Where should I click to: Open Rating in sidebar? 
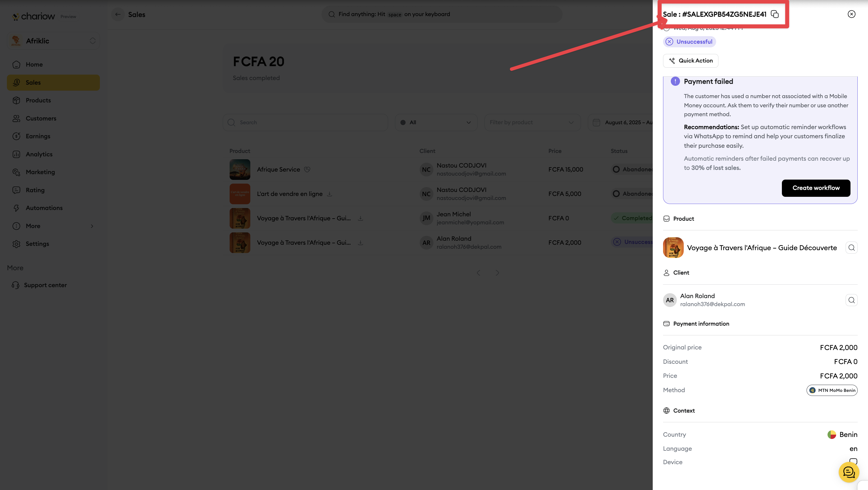coord(53,190)
